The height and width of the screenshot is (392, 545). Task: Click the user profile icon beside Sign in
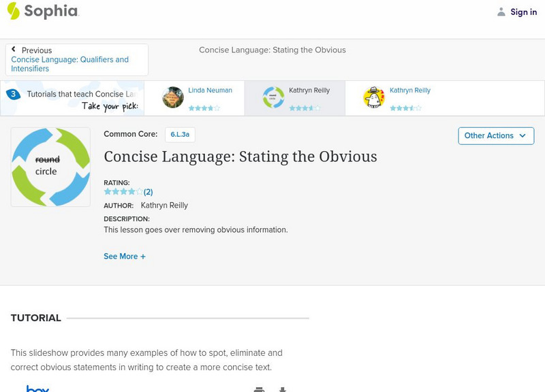pos(501,12)
